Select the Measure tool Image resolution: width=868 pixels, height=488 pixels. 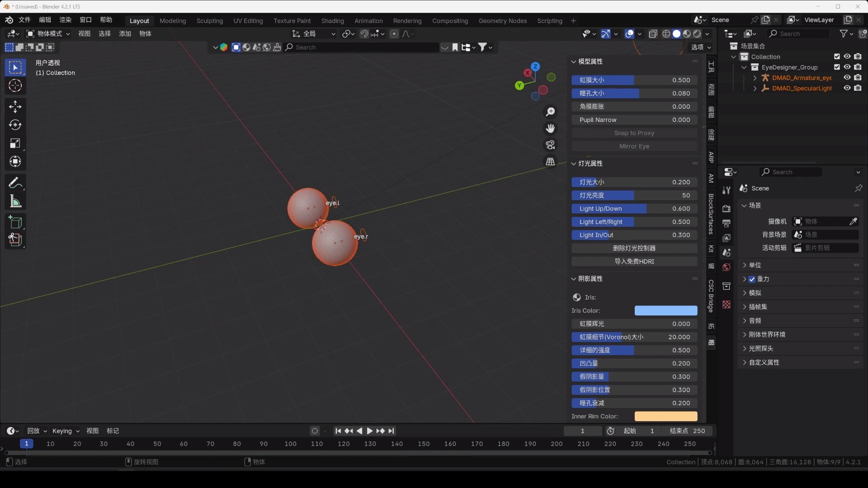pyautogui.click(x=15, y=201)
